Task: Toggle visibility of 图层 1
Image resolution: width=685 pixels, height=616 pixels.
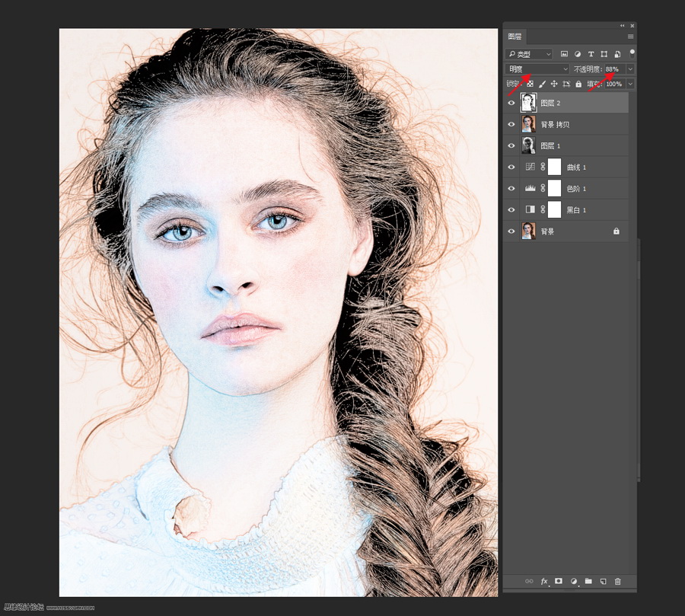Action: point(511,145)
